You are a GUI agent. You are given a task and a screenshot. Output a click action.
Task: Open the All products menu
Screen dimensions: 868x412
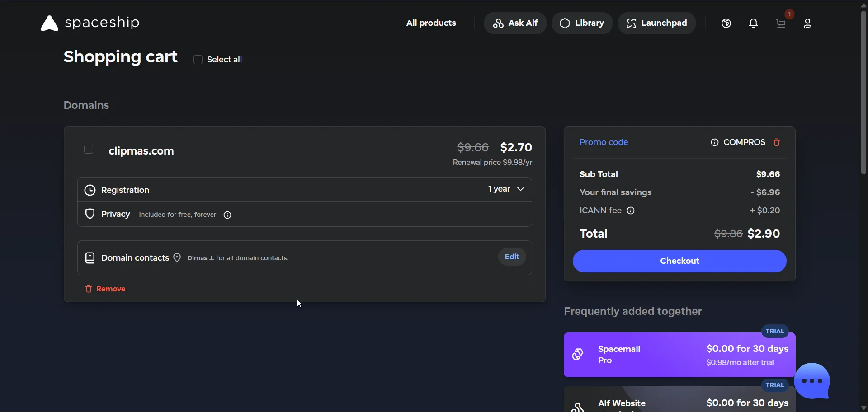coord(431,23)
